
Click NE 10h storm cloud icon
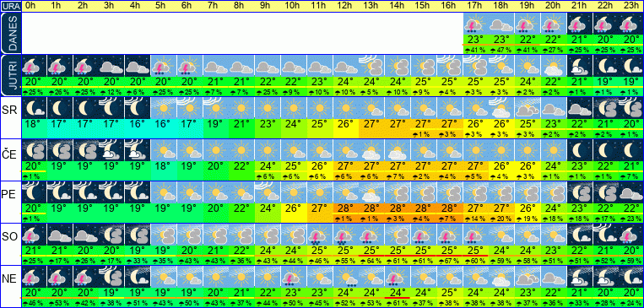coord(293,277)
